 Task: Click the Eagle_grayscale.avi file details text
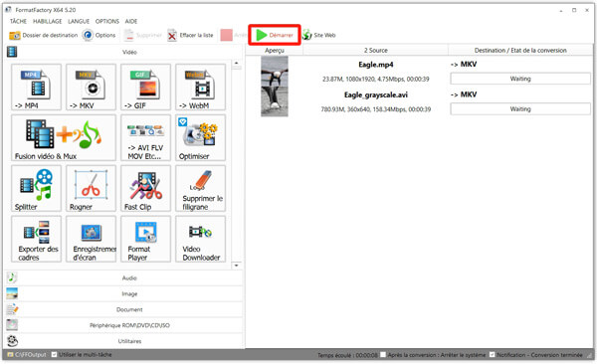pyautogui.click(x=376, y=109)
